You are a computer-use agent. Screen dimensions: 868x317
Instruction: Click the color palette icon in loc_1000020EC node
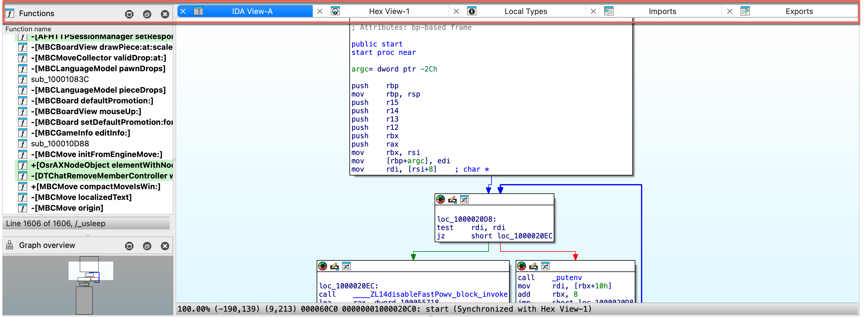click(323, 266)
